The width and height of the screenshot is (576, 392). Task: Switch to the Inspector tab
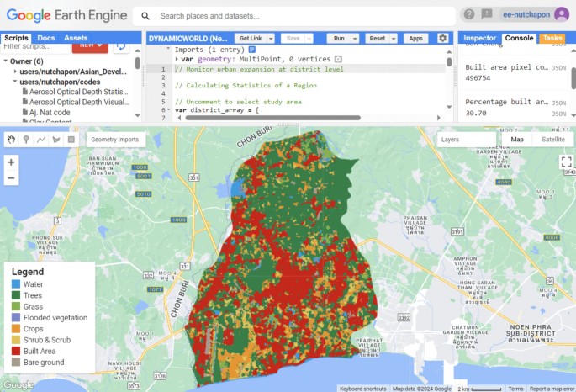click(x=479, y=38)
